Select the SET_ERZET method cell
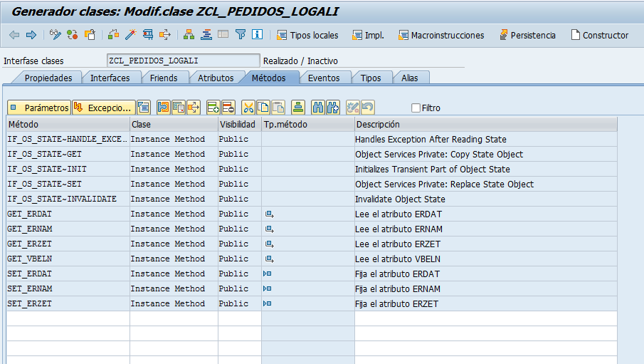644x364 pixels. pyautogui.click(x=68, y=303)
